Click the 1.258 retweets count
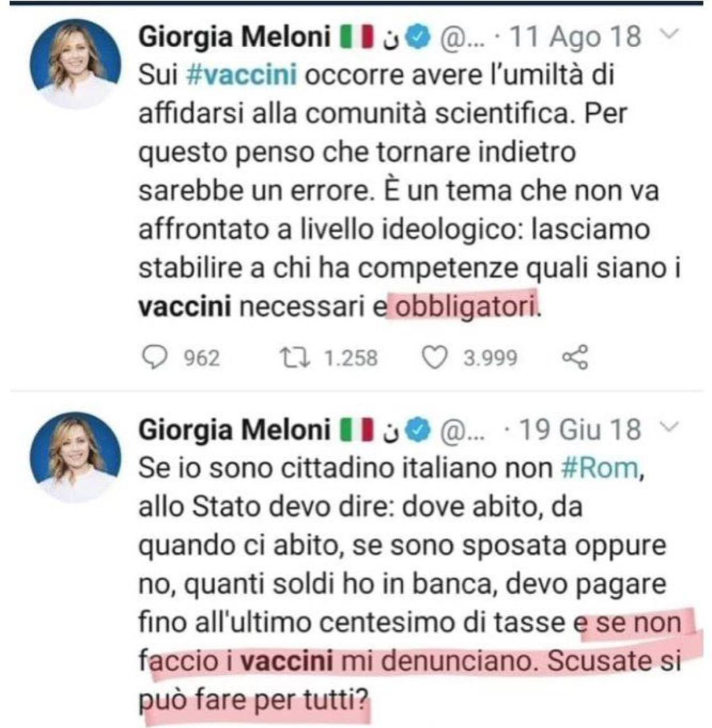This screenshot has width=712, height=728. tap(350, 358)
